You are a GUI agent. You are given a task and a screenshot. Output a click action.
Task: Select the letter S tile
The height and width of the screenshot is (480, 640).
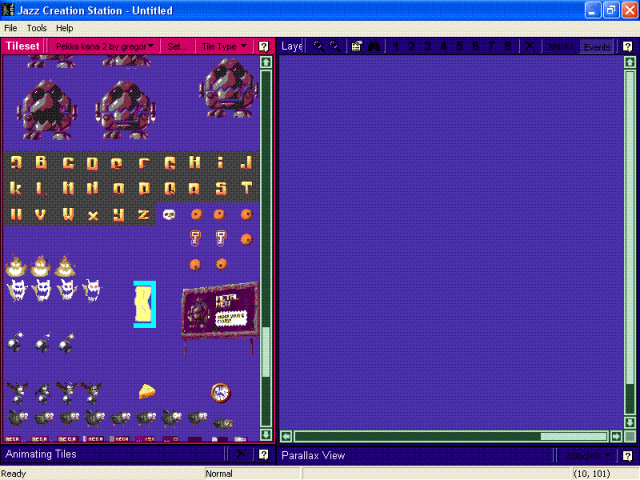(x=221, y=188)
